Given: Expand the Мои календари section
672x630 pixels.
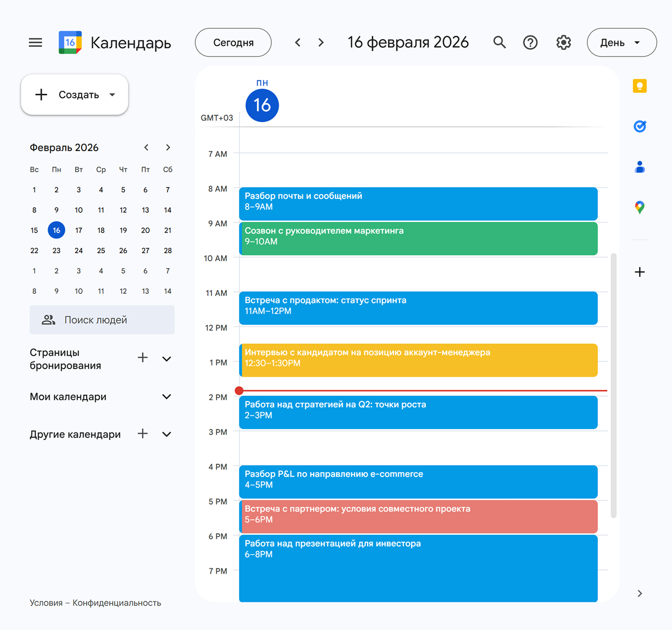Looking at the screenshot, I should click(167, 396).
